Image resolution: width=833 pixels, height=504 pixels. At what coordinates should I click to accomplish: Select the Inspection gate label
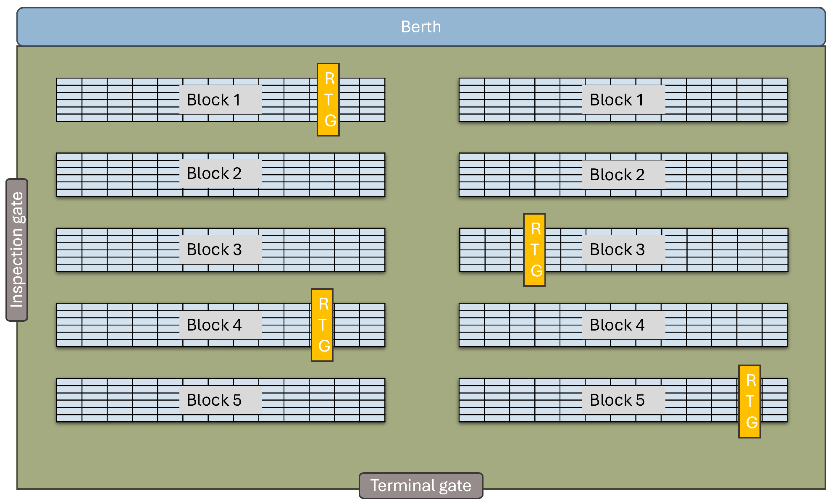pos(17,250)
